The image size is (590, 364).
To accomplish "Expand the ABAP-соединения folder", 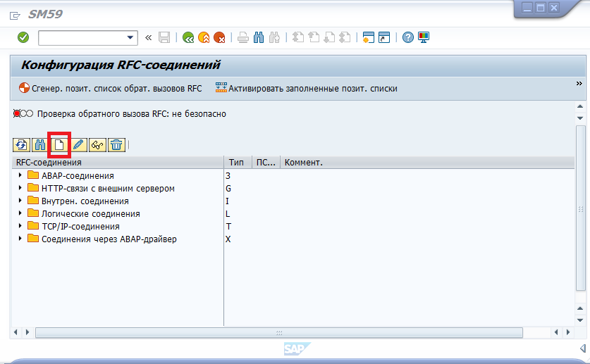I will [20, 175].
